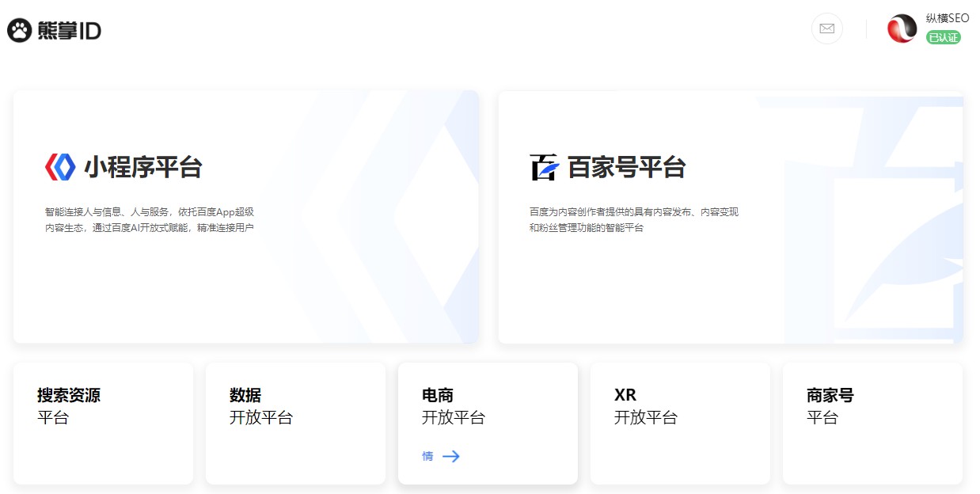
Task: Click the 熊掌ID paw logo
Action: tap(20, 30)
